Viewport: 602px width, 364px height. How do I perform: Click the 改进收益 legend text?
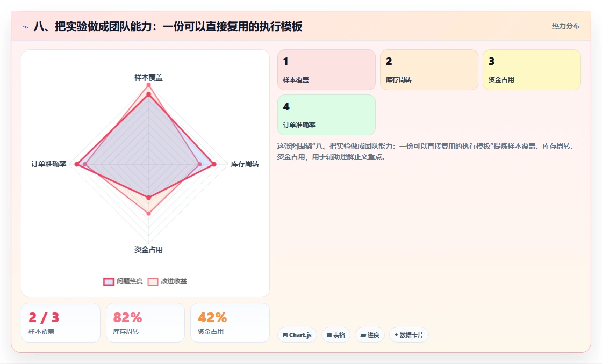[x=174, y=281]
